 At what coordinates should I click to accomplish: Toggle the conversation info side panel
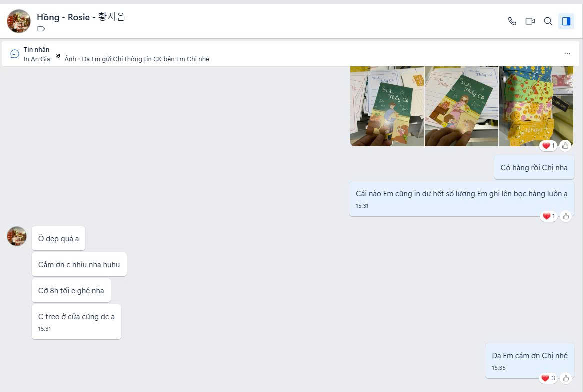pos(566,21)
